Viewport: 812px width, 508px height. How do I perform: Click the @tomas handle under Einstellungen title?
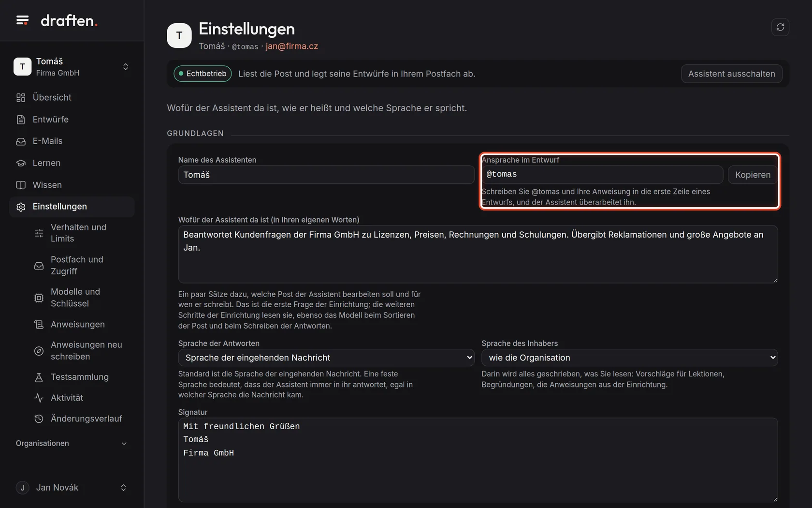[x=245, y=46]
